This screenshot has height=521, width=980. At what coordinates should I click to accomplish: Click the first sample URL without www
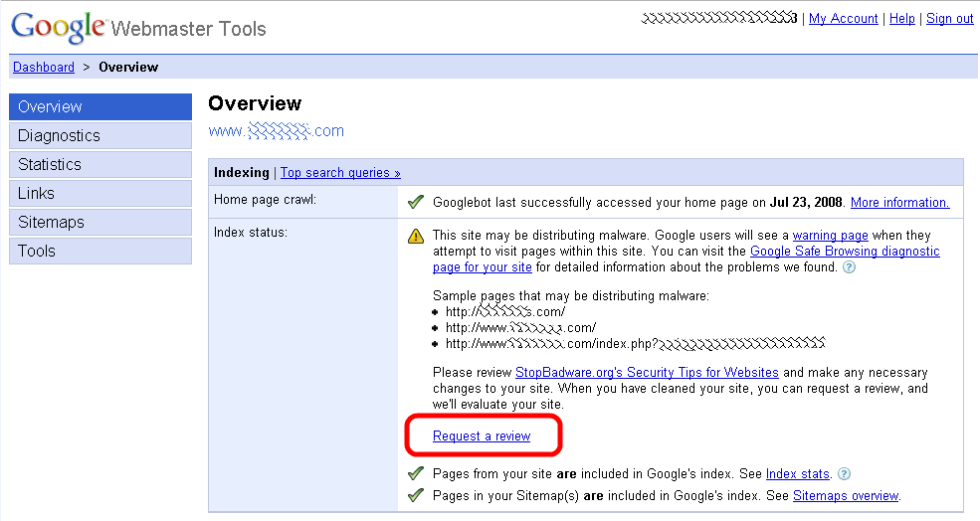505,311
